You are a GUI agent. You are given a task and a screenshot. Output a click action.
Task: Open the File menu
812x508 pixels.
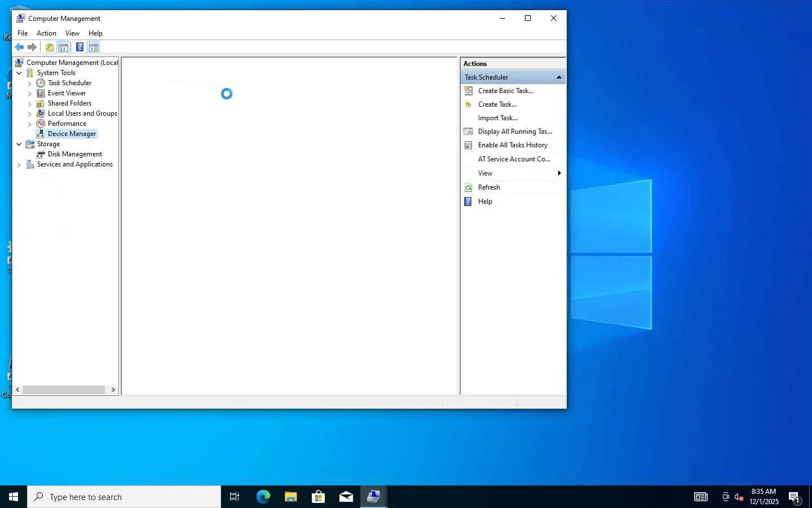(x=23, y=33)
